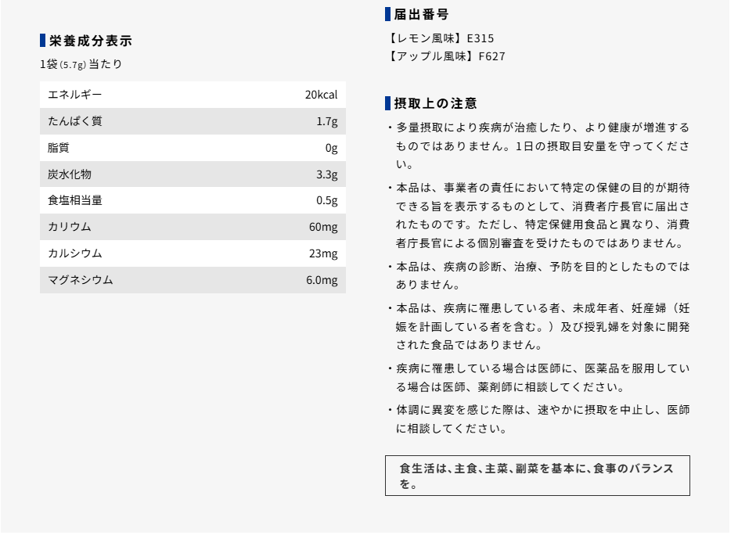Image resolution: width=756 pixels, height=546 pixels.
Task: Click the 届出番号 section heading
Action: point(421,14)
